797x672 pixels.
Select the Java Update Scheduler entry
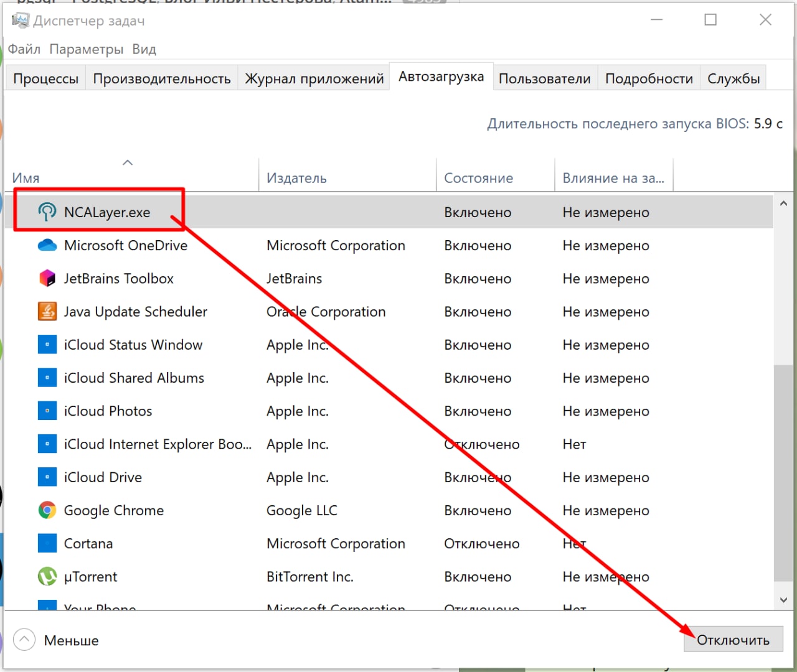tap(136, 311)
